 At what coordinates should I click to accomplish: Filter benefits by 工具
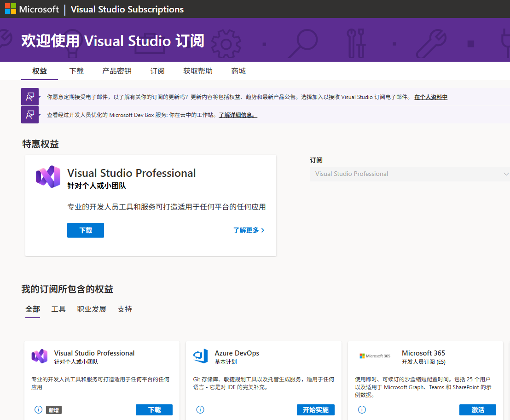(58, 309)
